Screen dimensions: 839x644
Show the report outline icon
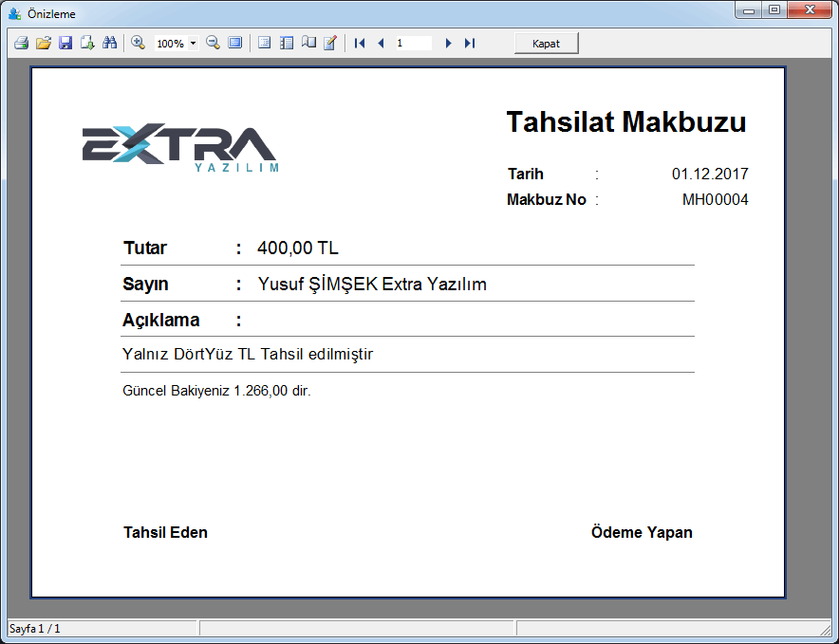(x=265, y=43)
